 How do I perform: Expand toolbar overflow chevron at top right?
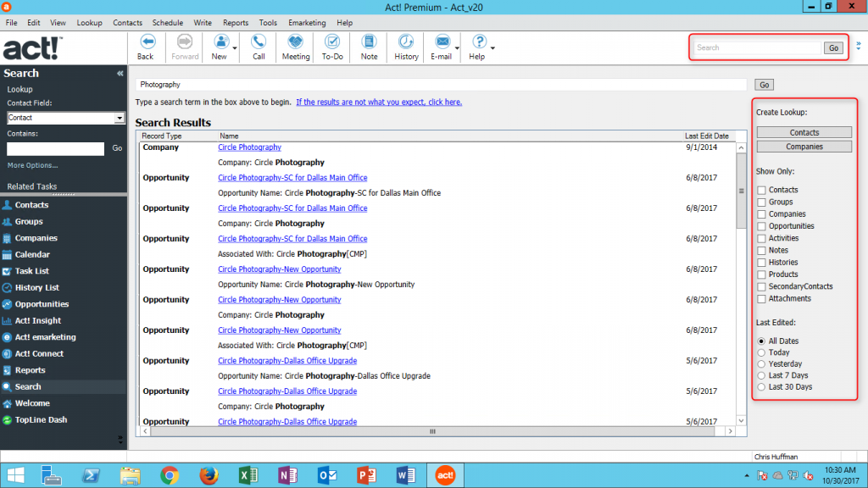(859, 46)
